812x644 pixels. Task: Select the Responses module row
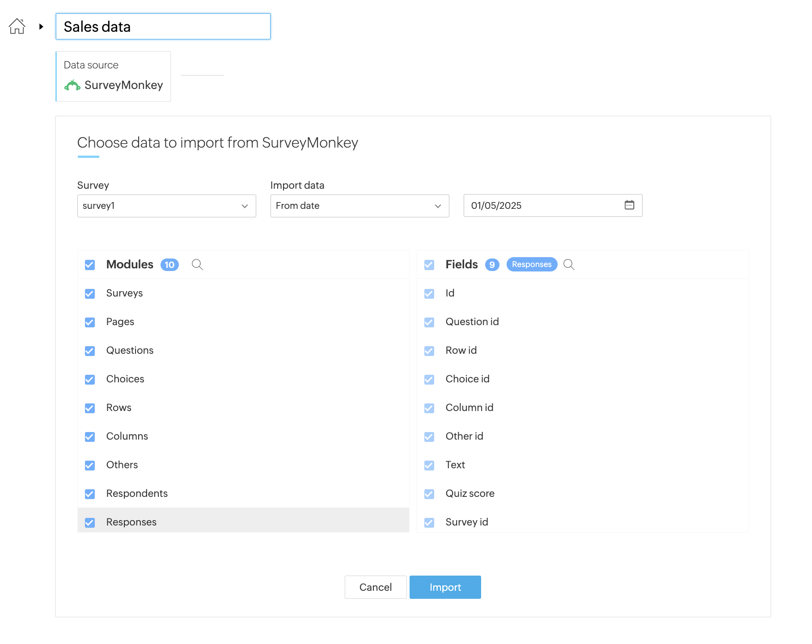(x=244, y=520)
